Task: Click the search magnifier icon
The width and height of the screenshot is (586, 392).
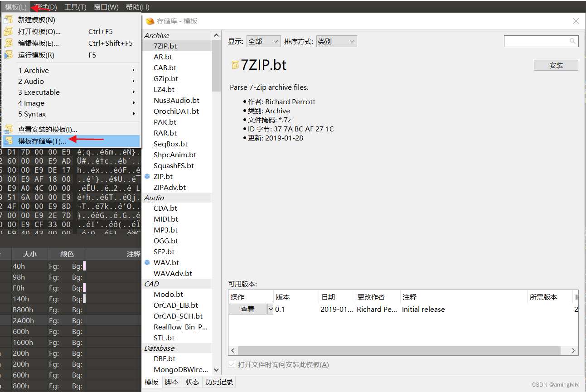Action: pyautogui.click(x=573, y=41)
